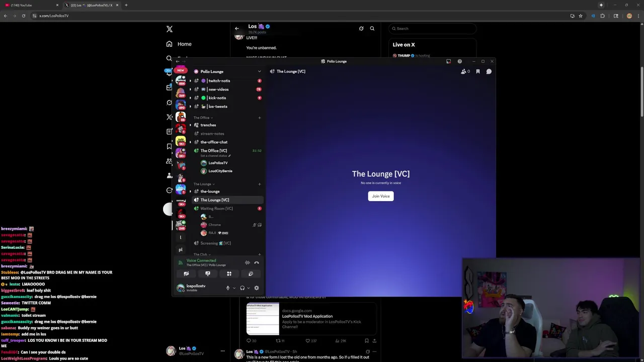Open microphone input options arrow
The width and height of the screenshot is (644, 362).
click(x=233, y=288)
